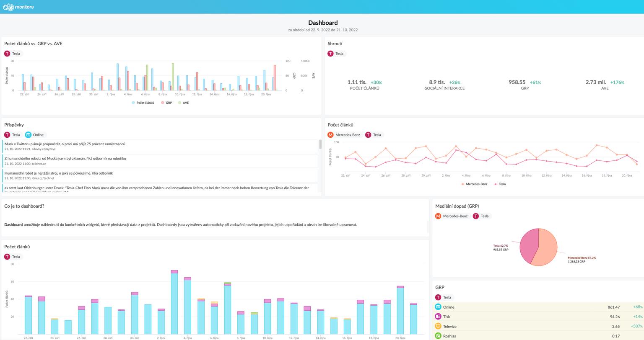
Task: Click Tesla chip under Počet článků vs. GRP
Action: [13, 54]
